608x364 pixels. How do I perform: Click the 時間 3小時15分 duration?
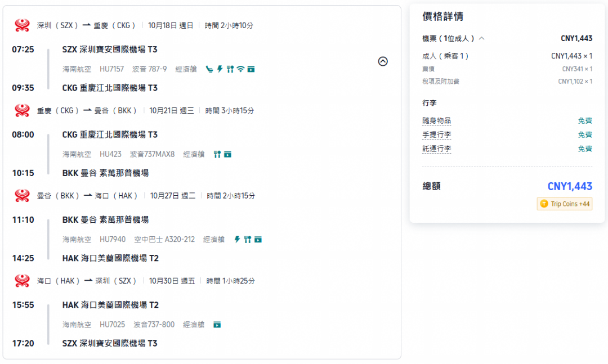(230, 111)
